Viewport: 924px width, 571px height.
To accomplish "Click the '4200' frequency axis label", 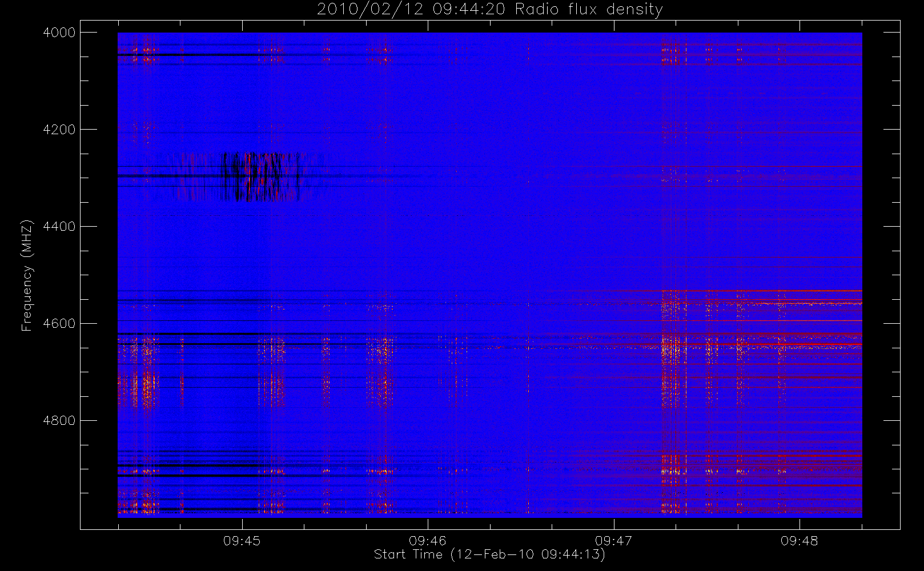I will click(x=59, y=130).
